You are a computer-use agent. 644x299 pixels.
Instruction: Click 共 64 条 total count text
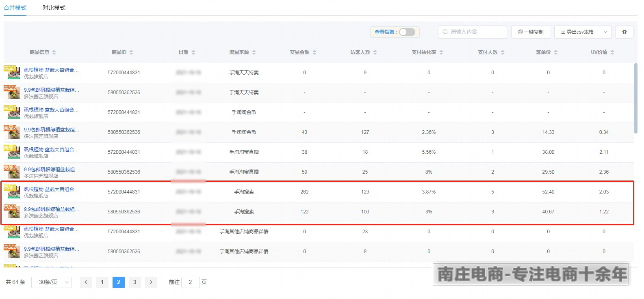(x=15, y=282)
